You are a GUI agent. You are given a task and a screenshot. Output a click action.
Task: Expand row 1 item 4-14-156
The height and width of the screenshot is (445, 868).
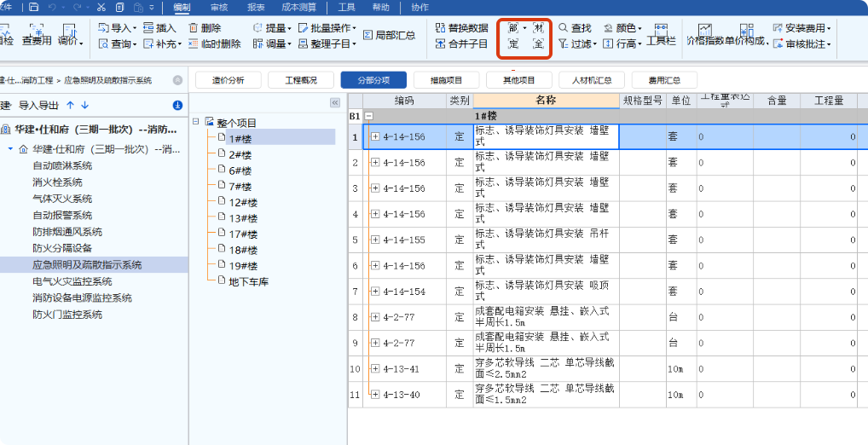click(x=375, y=136)
